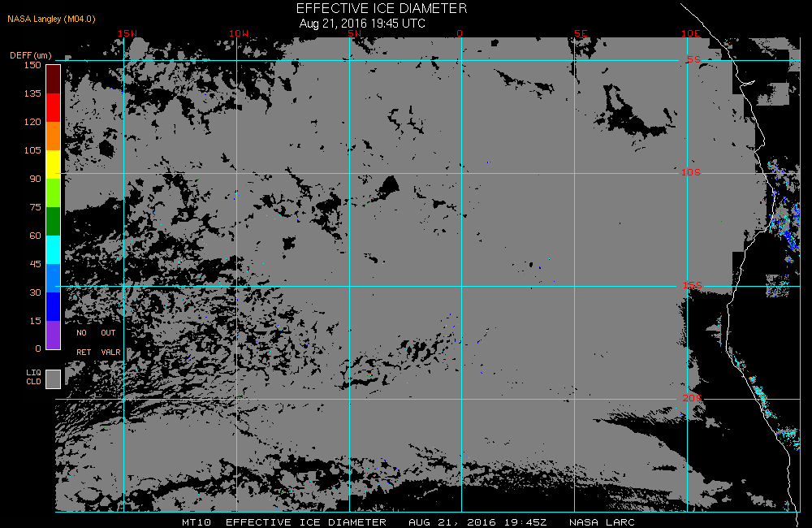Click the LIQ CLD legend label
Screen dimensions: 812x528
point(33,377)
